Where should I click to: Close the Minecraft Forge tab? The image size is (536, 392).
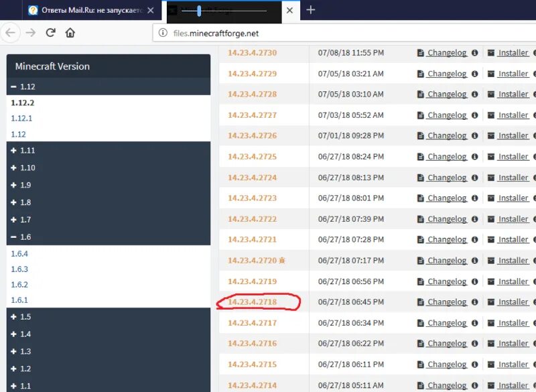coord(289,10)
